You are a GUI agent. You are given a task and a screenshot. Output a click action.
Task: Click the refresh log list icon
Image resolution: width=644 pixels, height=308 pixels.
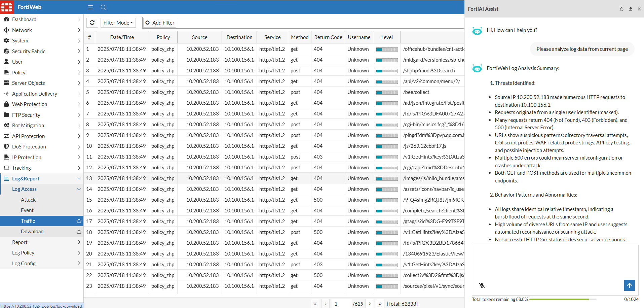coord(92,23)
